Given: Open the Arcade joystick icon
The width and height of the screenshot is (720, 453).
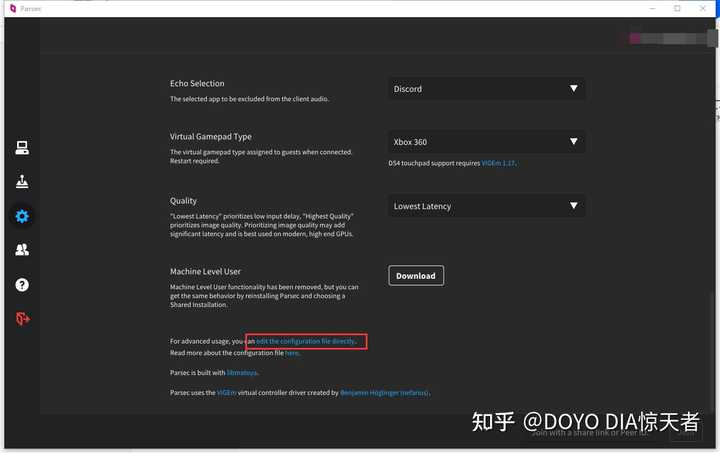Looking at the screenshot, I should tap(22, 182).
